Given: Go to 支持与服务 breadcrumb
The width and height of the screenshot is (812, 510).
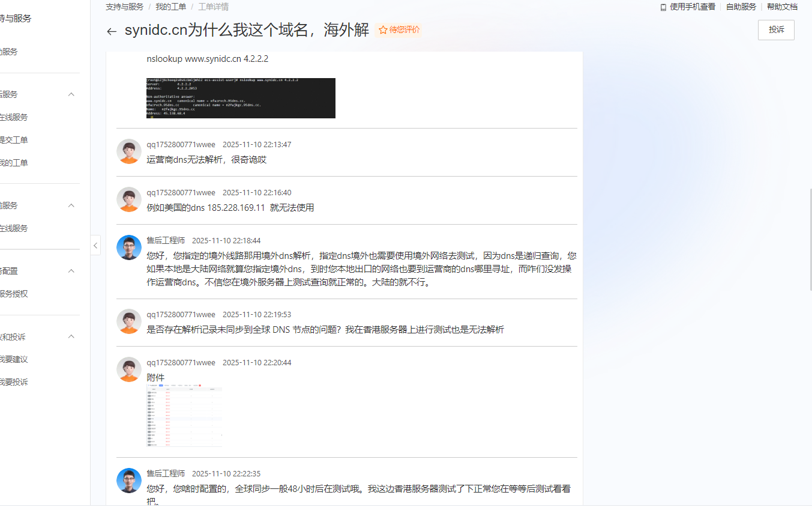Looking at the screenshot, I should tap(124, 7).
